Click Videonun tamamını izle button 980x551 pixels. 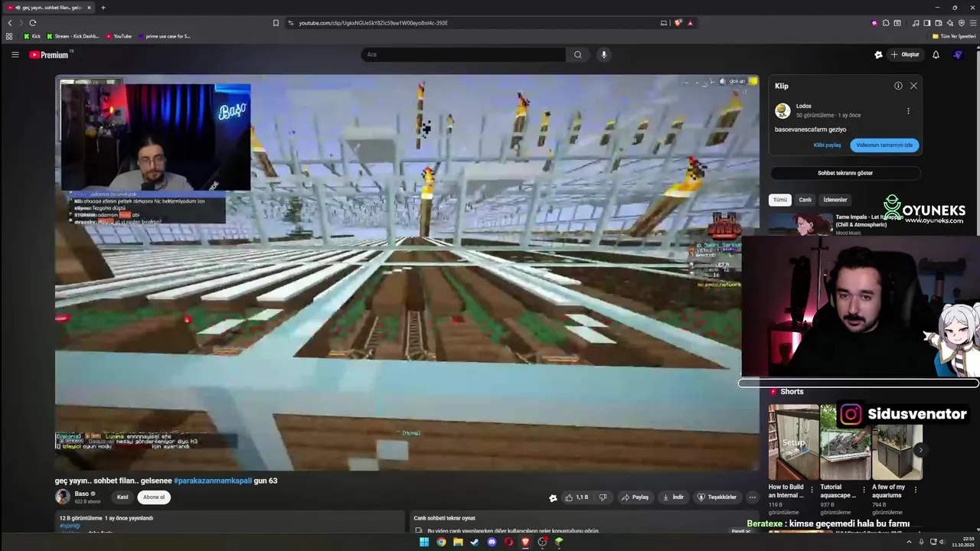point(884,145)
